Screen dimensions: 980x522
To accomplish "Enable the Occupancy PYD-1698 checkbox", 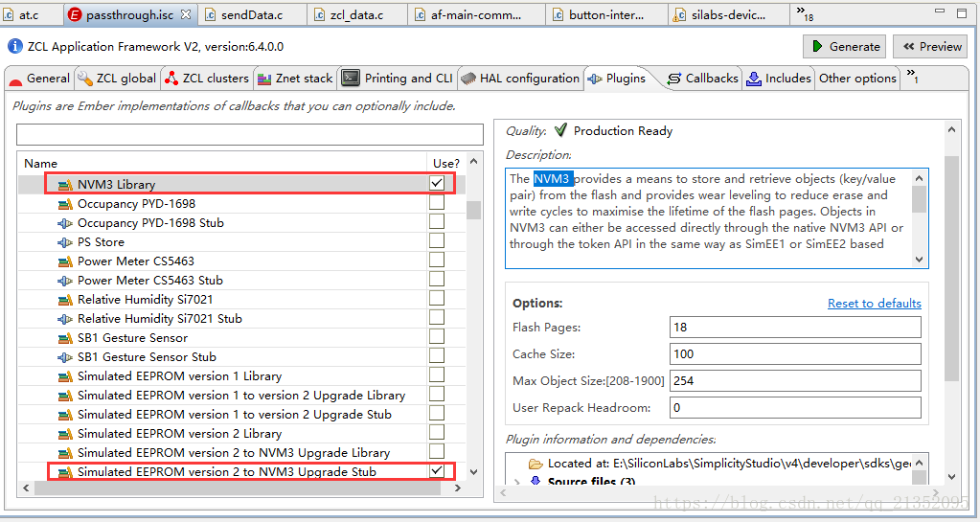I will click(x=437, y=202).
